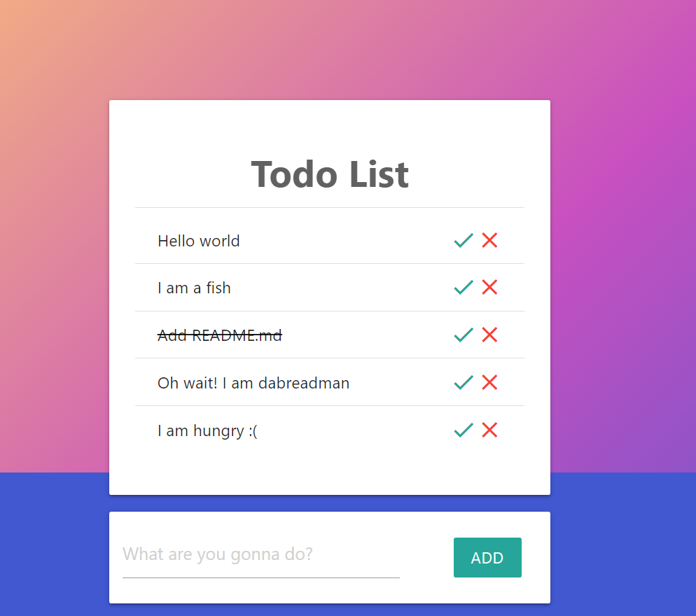This screenshot has width=696, height=616.
Task: Click the struck-through "Add README.md" text
Action: tap(220, 335)
